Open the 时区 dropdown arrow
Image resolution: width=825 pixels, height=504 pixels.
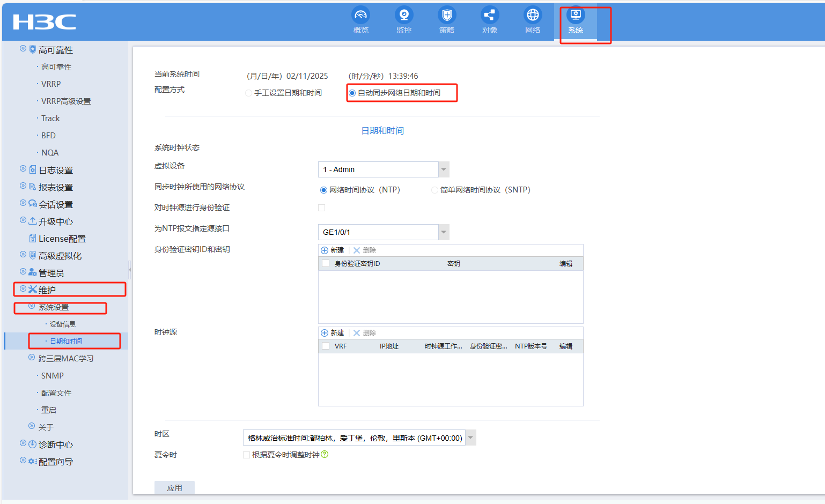tap(470, 438)
